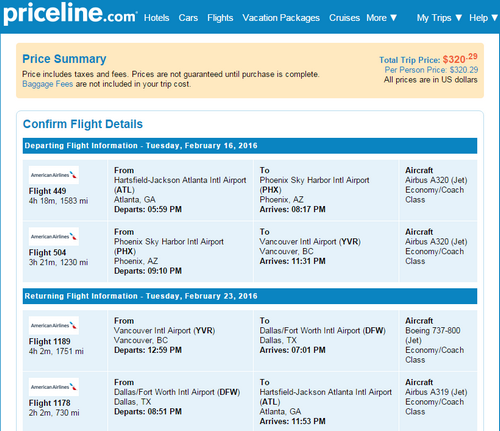
Task: Open the Cars navigation item
Action: (188, 18)
